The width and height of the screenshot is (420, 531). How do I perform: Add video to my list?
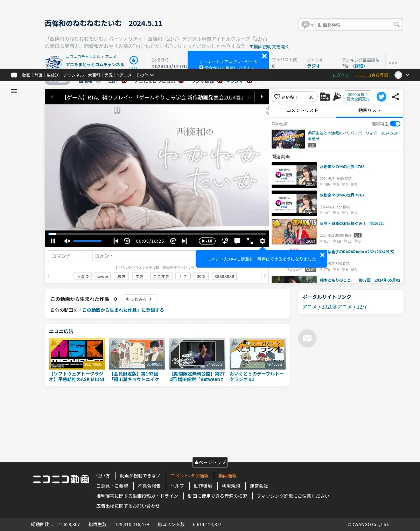pyautogui.click(x=325, y=97)
